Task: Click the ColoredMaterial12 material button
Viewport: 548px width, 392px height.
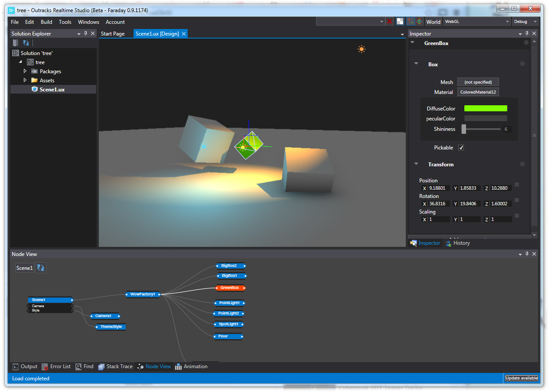Action: [478, 92]
